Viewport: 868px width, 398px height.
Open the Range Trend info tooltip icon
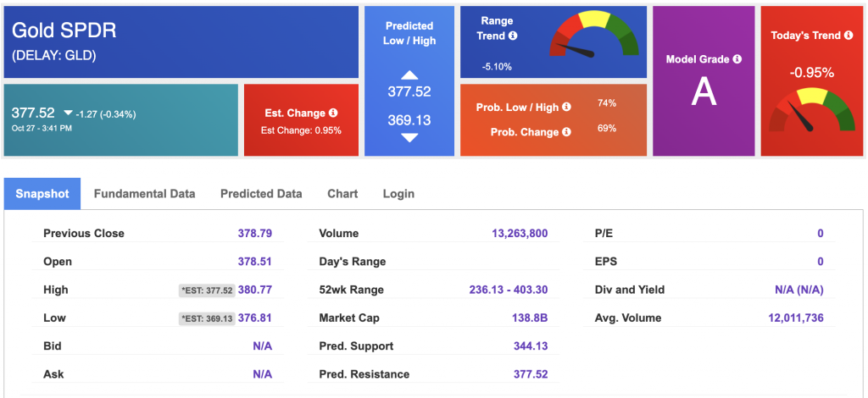tap(513, 36)
